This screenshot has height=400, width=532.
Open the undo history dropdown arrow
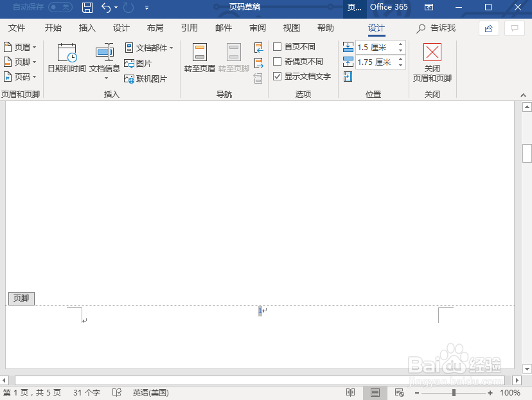[x=116, y=8]
